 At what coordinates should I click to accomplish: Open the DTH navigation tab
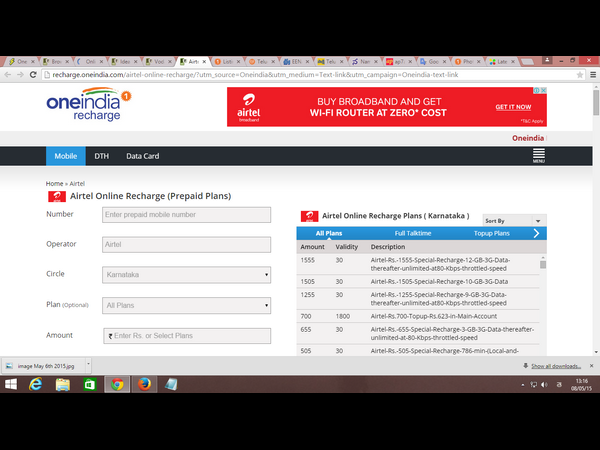coord(101,156)
